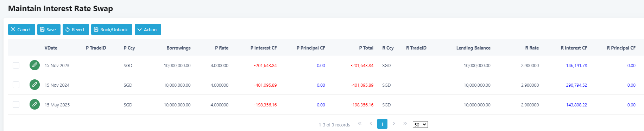Screen dimensions: 644x131
Task: Open the 50 records-per-page selector
Action: (x=420, y=125)
